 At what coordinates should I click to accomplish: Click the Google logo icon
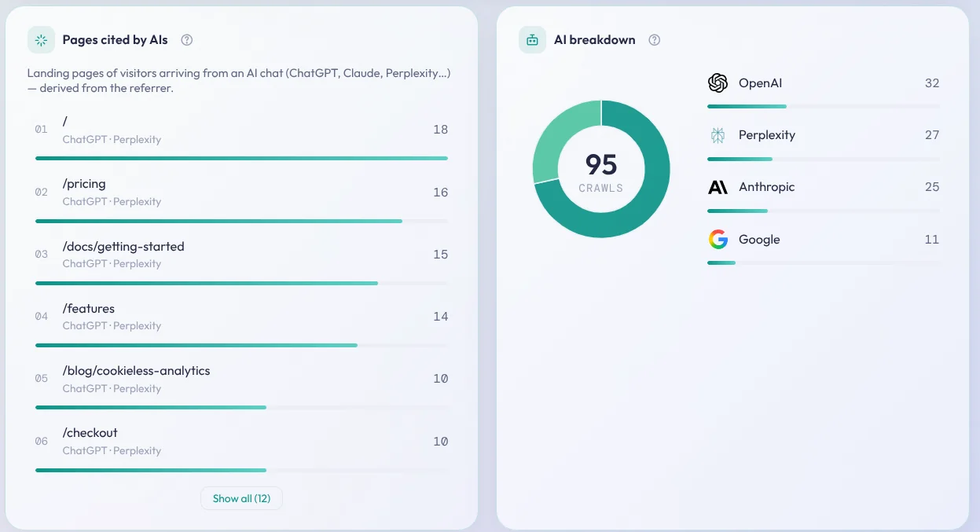[x=718, y=240]
